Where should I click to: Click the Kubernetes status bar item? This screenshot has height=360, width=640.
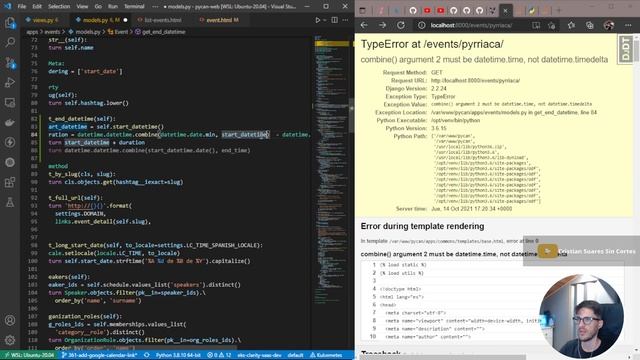(x=326, y=356)
